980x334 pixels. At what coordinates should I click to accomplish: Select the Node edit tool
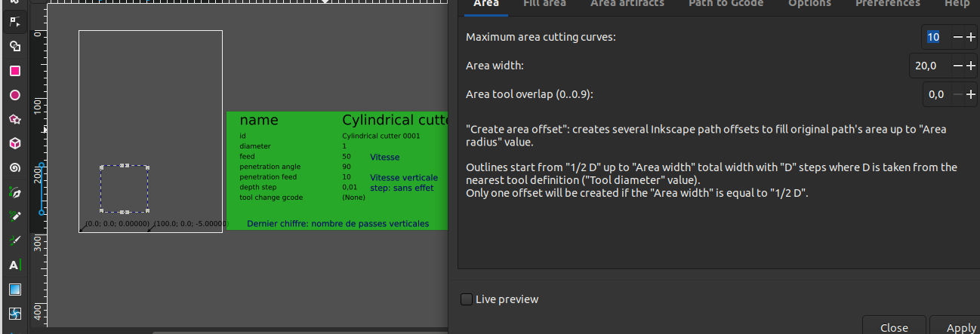coord(14,22)
